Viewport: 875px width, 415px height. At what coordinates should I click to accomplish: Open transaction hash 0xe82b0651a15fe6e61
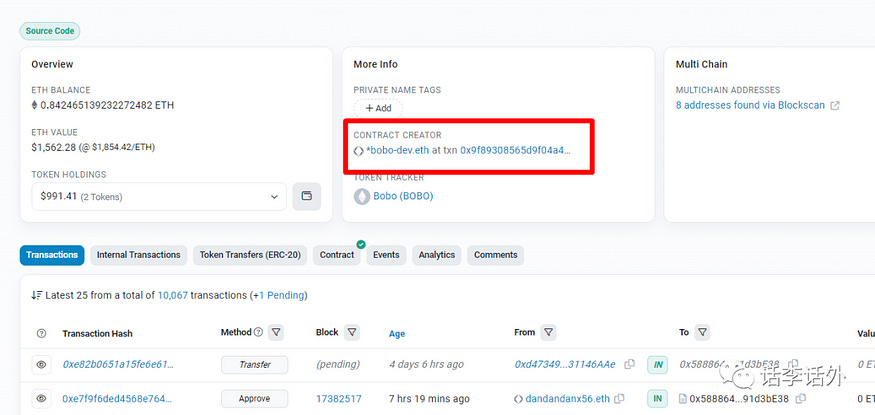tap(118, 365)
